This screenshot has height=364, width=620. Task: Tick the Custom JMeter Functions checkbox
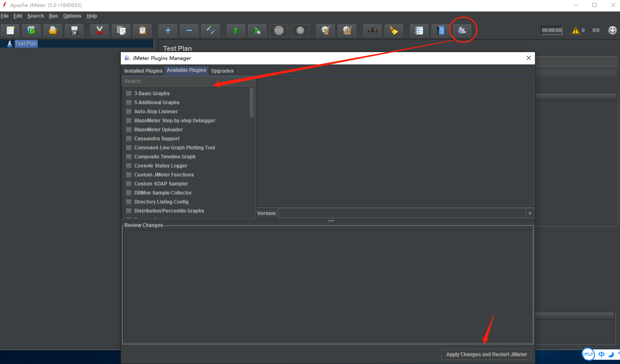[129, 175]
